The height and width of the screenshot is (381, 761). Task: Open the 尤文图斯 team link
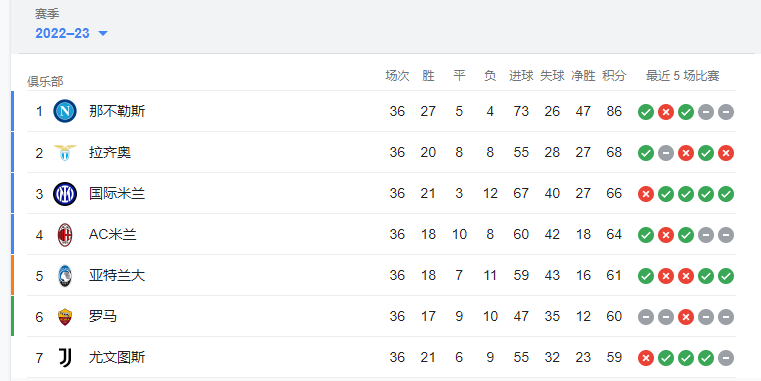(x=117, y=358)
